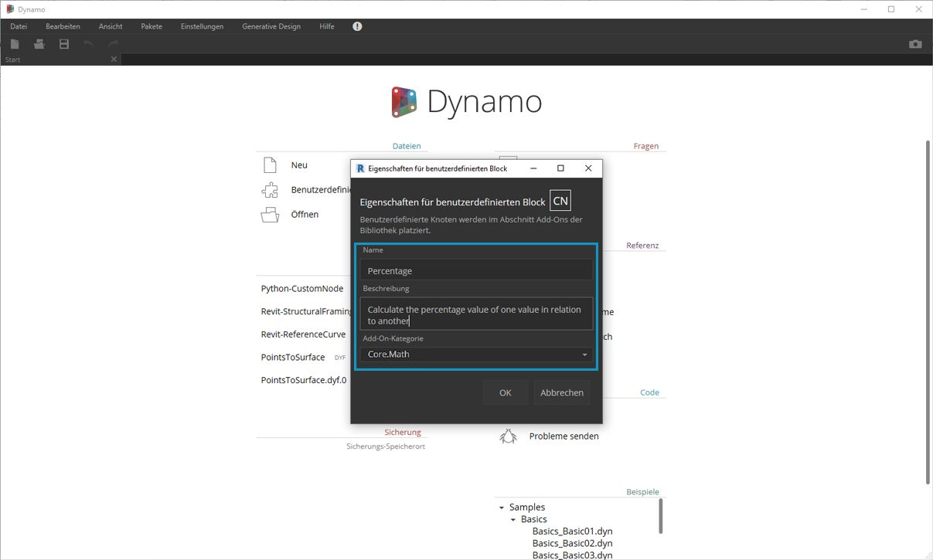Click the Dateien section heading

tap(407, 146)
